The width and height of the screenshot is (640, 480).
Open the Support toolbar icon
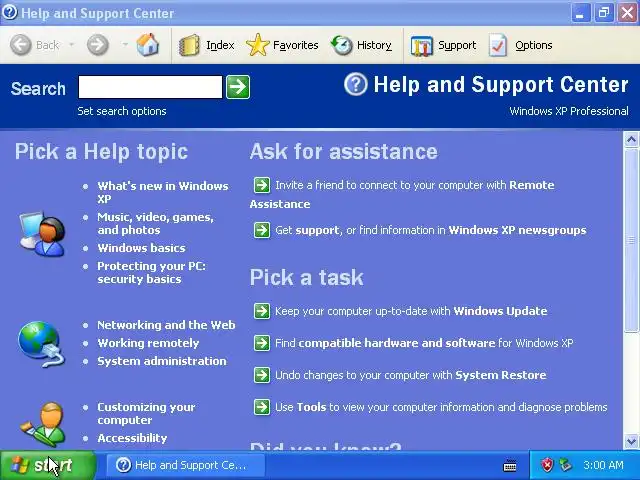tap(422, 46)
